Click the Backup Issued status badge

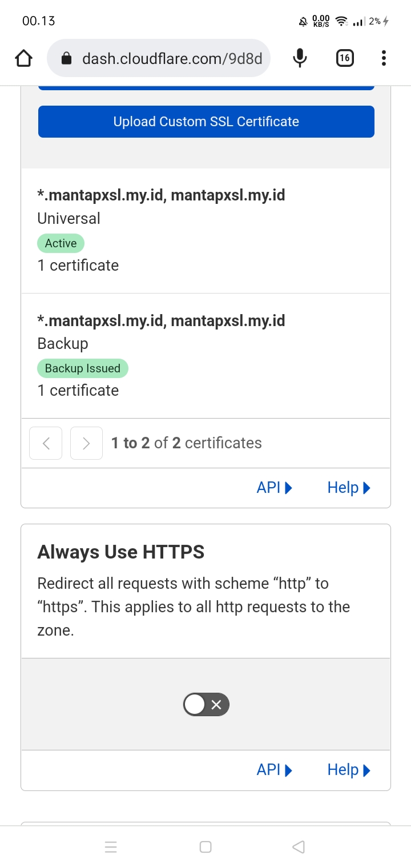[83, 368]
